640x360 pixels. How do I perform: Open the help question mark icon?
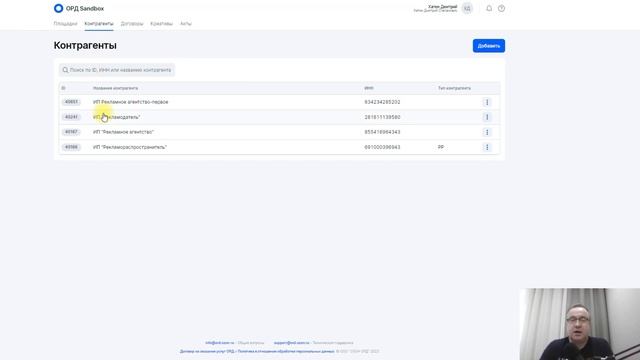pos(501,8)
